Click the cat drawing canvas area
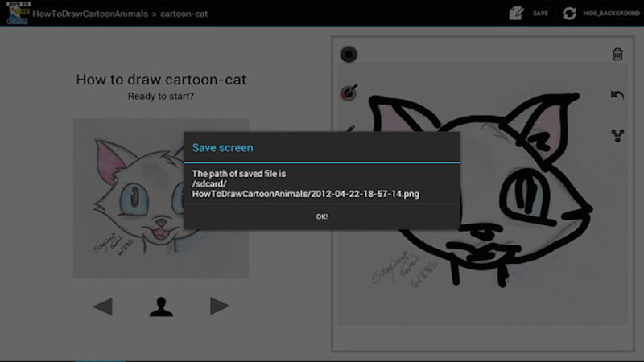Image resolution: width=644 pixels, height=362 pixels. (x=482, y=193)
